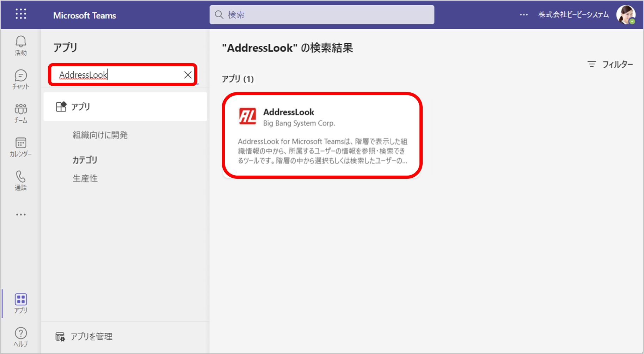644x354 pixels.
Task: Clear the AddressLook search text
Action: click(188, 75)
